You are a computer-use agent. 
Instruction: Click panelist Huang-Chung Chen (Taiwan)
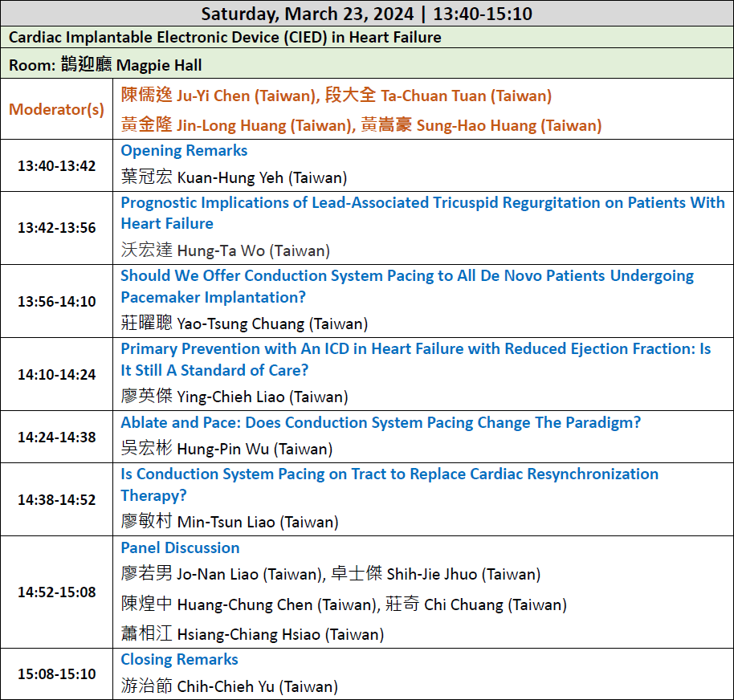pyautogui.click(x=249, y=604)
